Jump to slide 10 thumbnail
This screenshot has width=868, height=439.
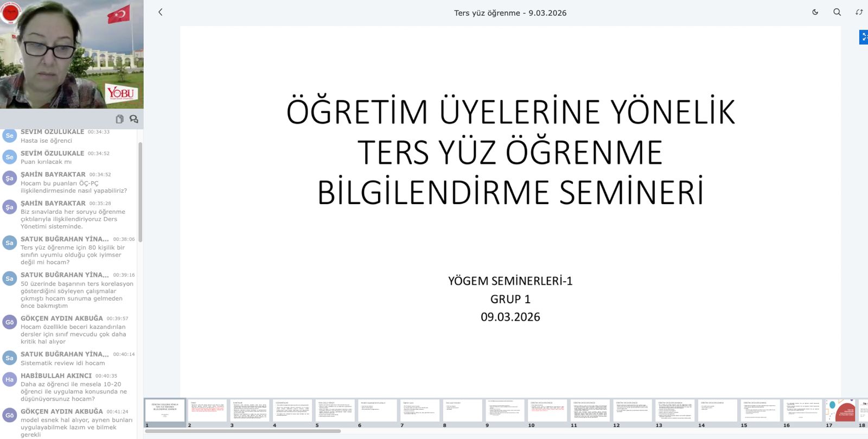547,411
